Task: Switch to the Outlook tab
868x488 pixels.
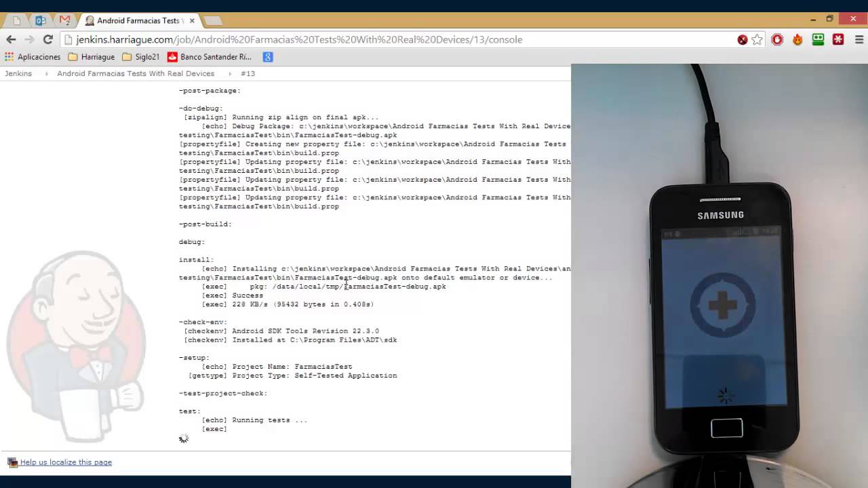Action: point(41,20)
